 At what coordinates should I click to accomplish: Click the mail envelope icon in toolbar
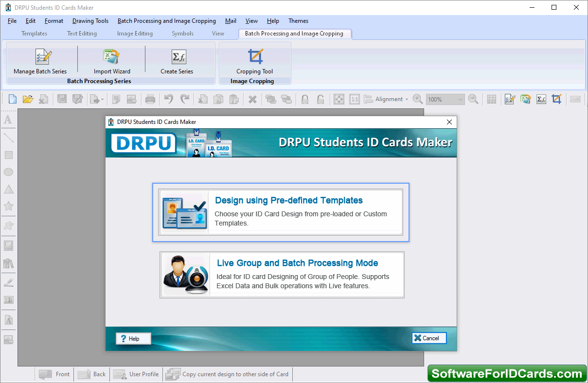point(575,99)
